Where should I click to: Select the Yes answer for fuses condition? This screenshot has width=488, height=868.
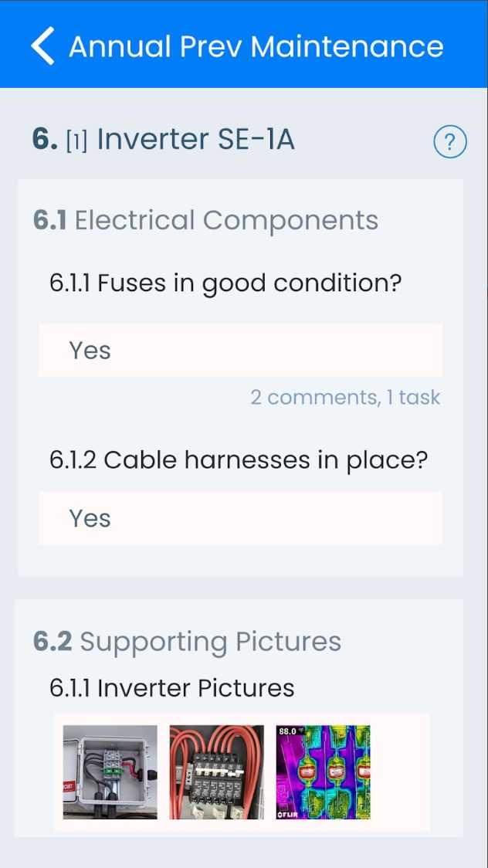click(x=240, y=351)
